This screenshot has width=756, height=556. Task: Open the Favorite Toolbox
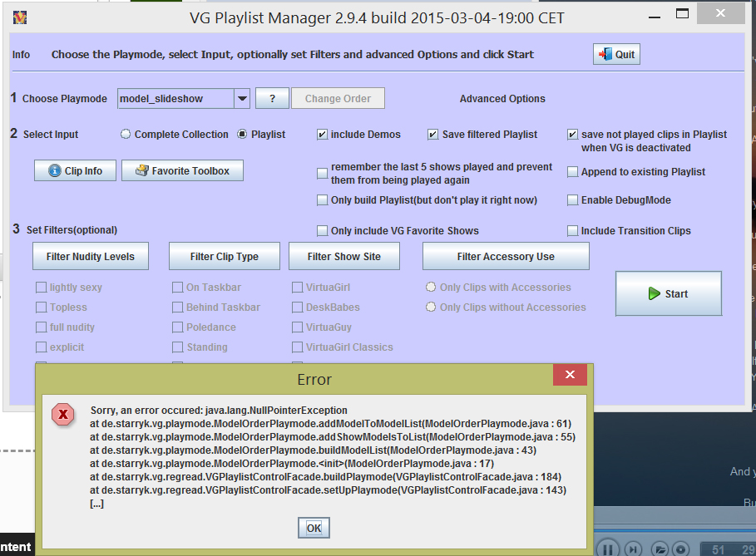pos(182,171)
